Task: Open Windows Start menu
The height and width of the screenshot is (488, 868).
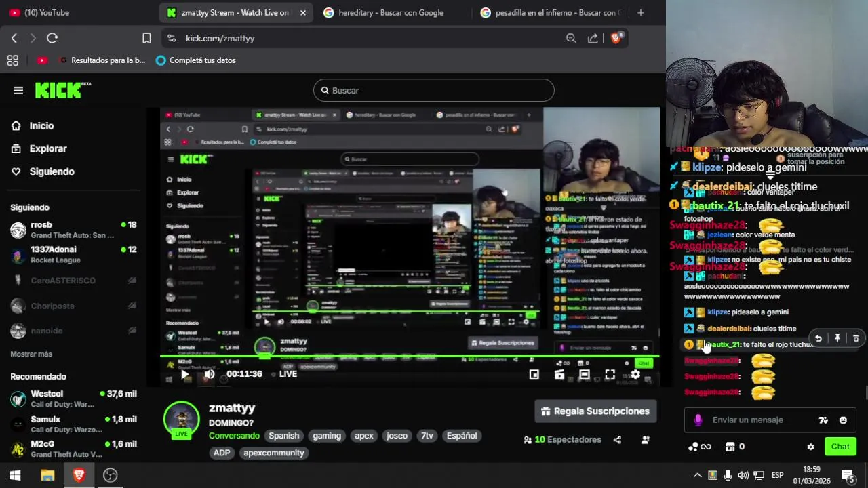Action: pyautogui.click(x=15, y=475)
